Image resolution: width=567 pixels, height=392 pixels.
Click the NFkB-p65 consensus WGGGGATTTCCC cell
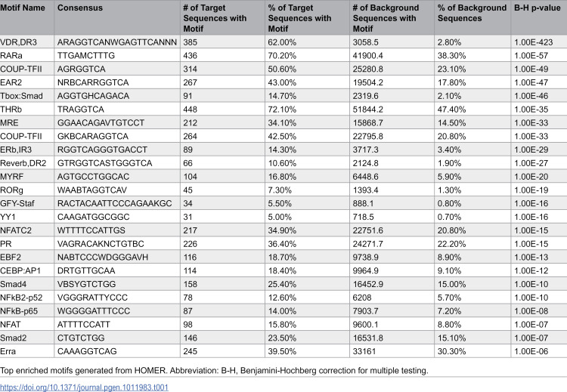click(x=117, y=310)
